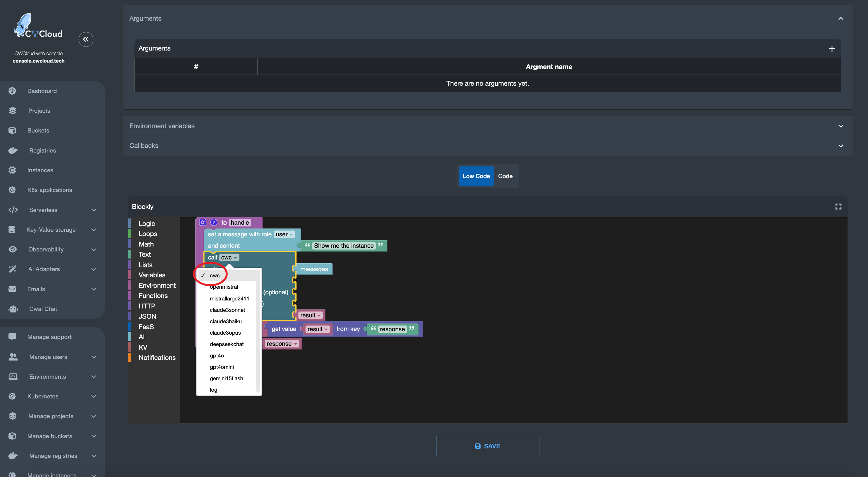Open Buckets cube icon in sidebar
868x477 pixels.
click(x=12, y=130)
